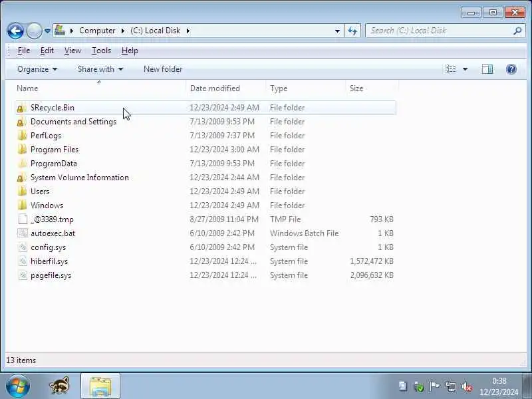Click the Forward navigation arrow button
Viewport: 532px width, 399px height.
pos(34,31)
